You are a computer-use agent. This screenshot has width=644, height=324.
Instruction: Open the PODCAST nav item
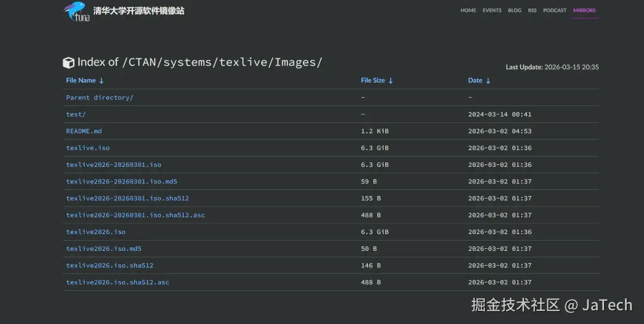click(555, 10)
